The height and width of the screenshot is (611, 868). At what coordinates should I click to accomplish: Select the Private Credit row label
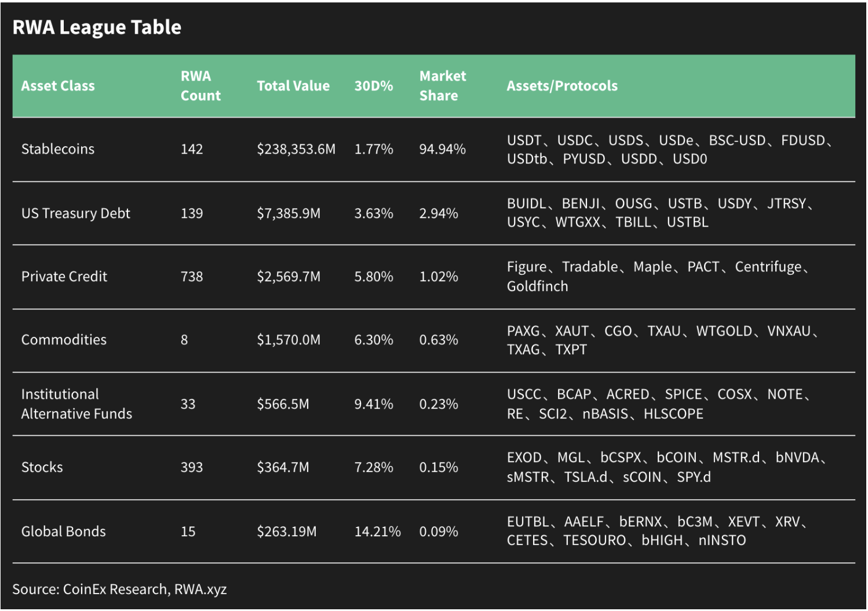click(64, 277)
